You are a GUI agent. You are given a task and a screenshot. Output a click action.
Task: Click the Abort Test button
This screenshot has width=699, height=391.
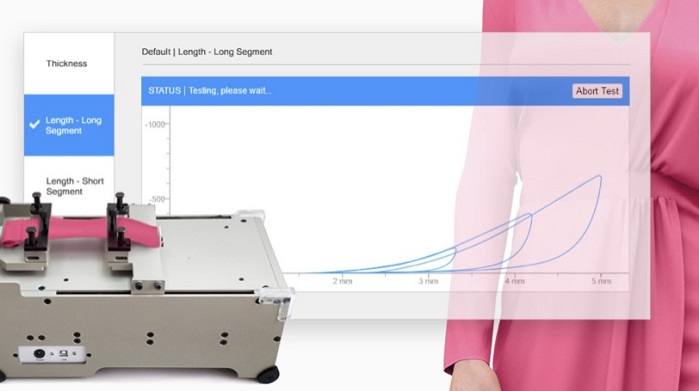(597, 91)
